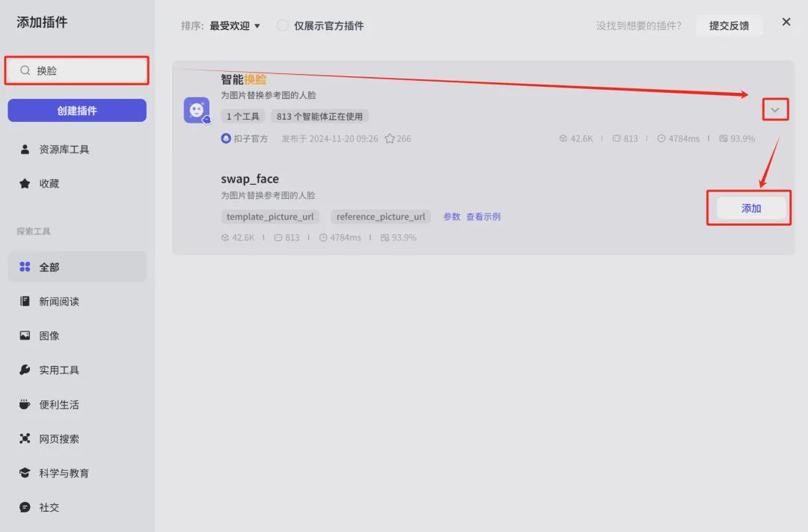Select the 全部 category grid icon

coord(26,267)
